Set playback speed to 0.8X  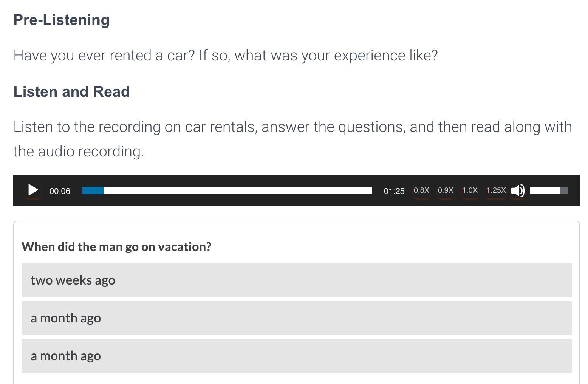(x=421, y=190)
